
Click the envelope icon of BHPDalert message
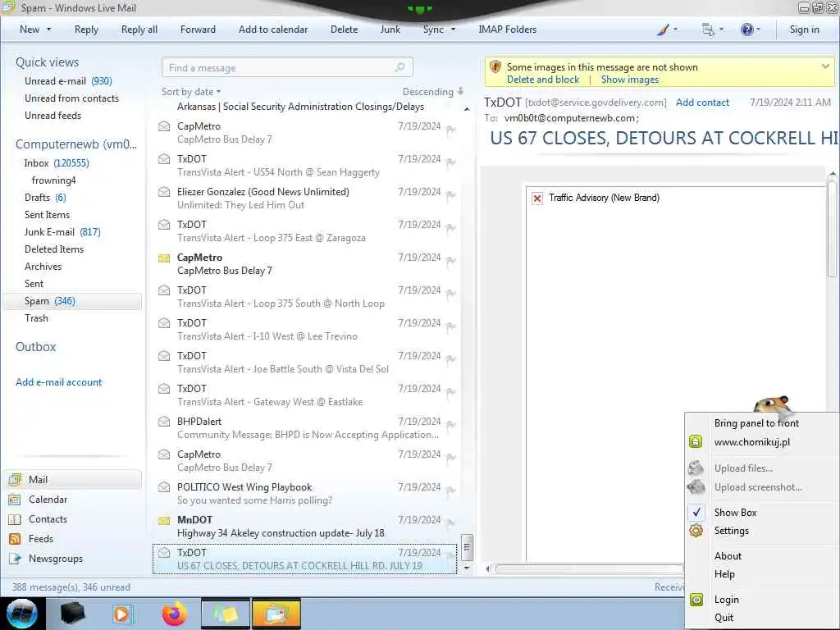point(164,422)
